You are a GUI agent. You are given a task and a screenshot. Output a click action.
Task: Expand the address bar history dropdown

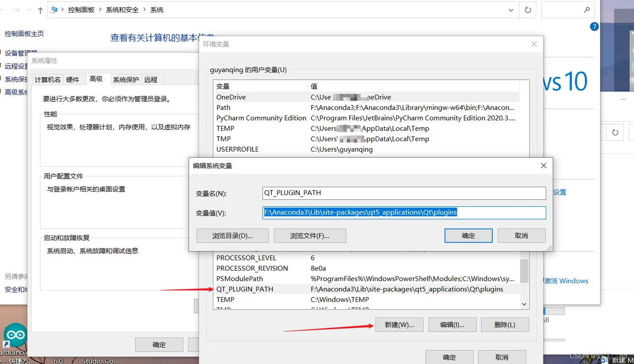coord(511,10)
